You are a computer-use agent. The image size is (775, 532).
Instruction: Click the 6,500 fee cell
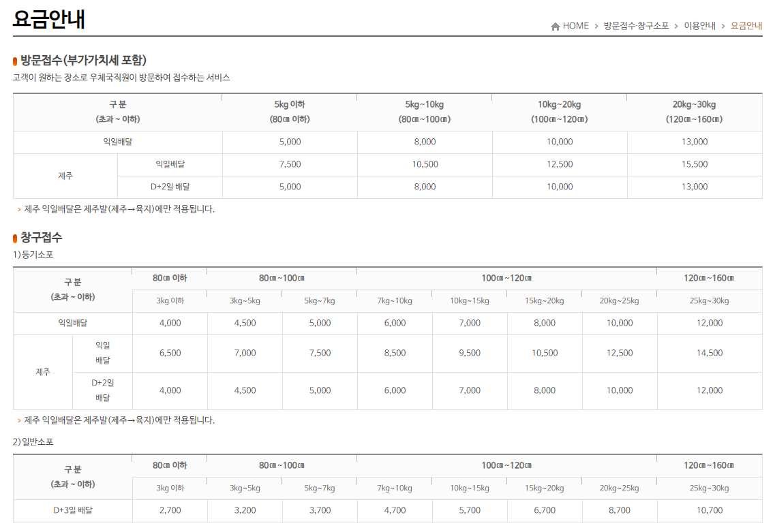tap(170, 353)
